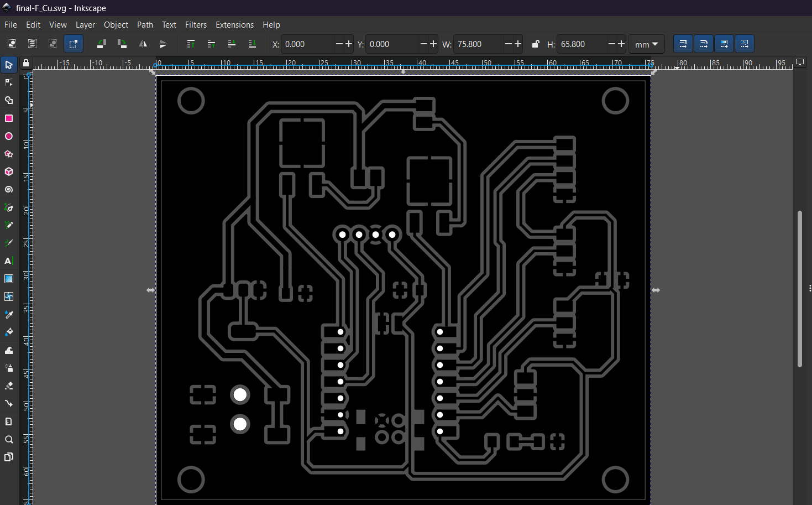This screenshot has height=505, width=812.
Task: Open the Text menu
Action: coord(169,25)
